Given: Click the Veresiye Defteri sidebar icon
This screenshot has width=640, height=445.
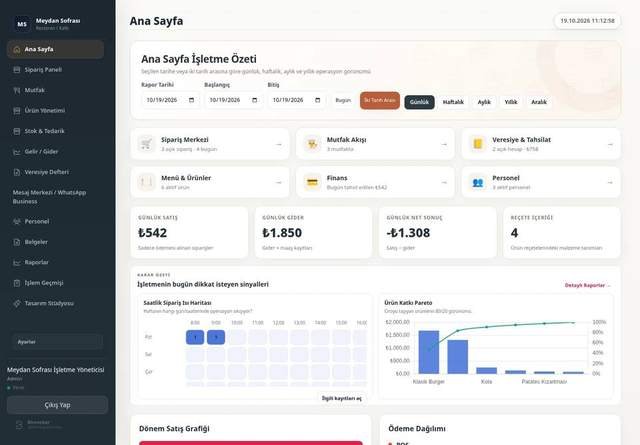Looking at the screenshot, I should (x=17, y=172).
